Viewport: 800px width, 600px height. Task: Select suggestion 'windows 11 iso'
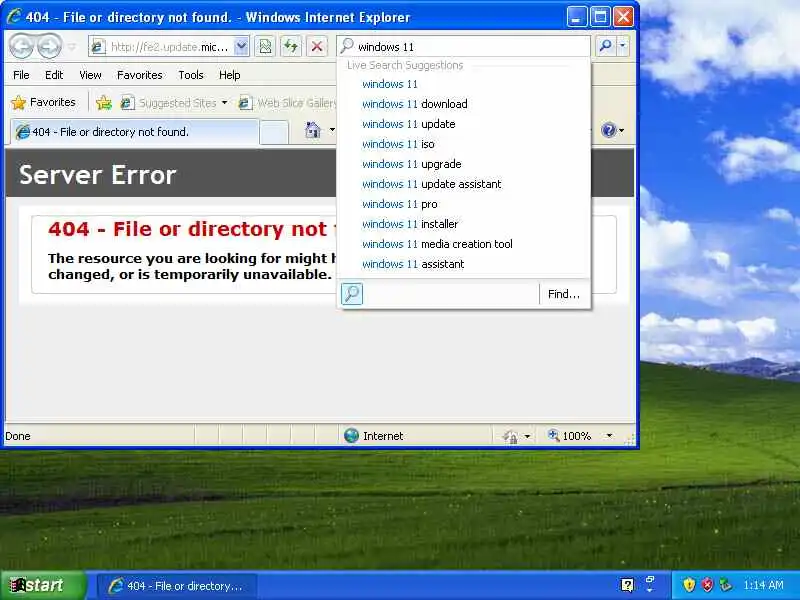(463, 144)
